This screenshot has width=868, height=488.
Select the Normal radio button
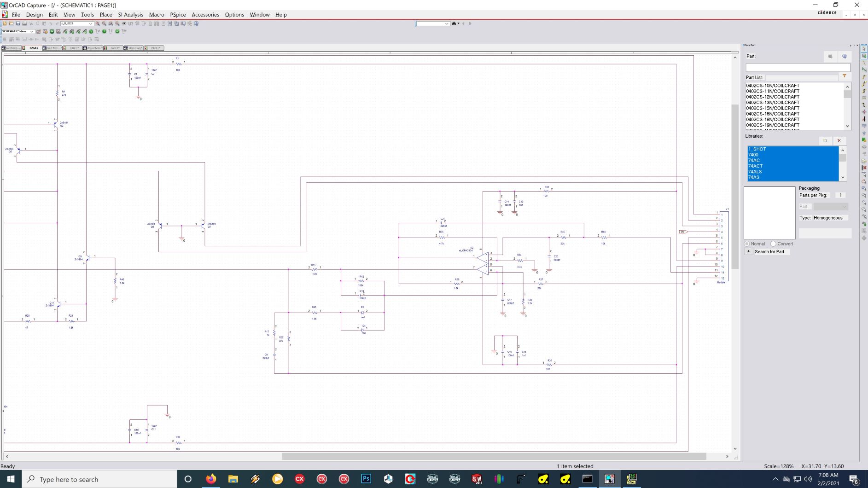[x=747, y=244]
